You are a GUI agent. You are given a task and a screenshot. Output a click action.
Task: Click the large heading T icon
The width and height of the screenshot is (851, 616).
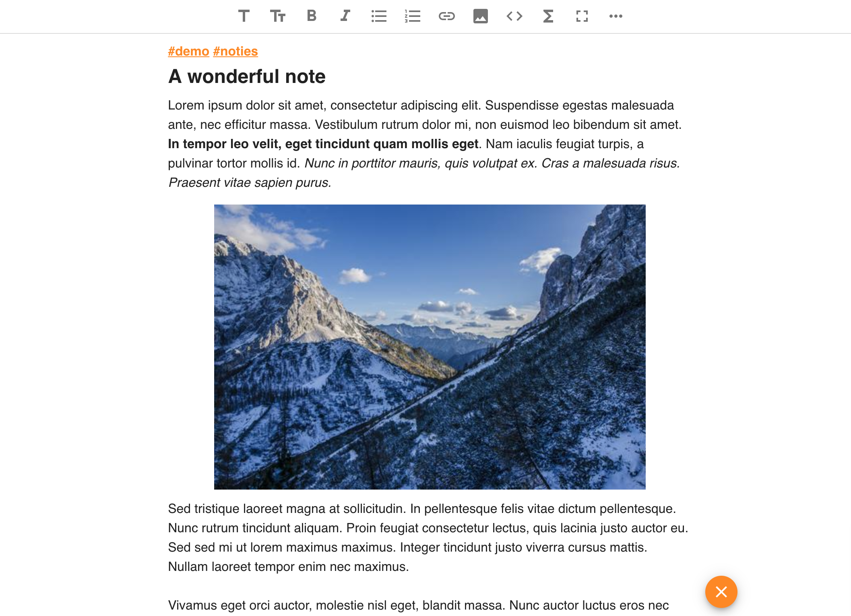pyautogui.click(x=244, y=16)
